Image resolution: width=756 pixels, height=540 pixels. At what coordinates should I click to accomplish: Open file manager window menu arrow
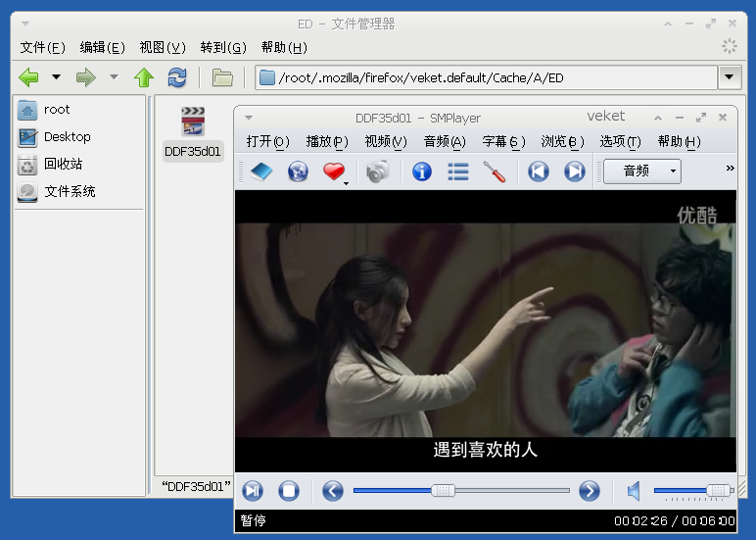pyautogui.click(x=25, y=24)
